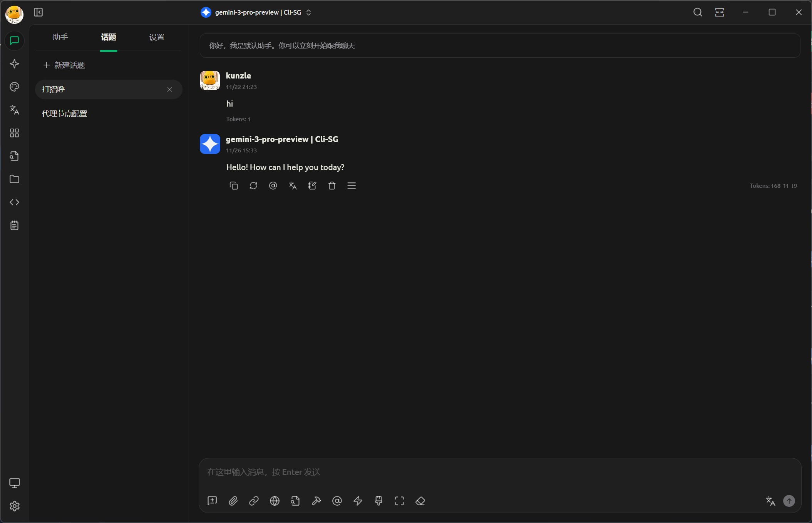Mention a model with @ in input toolbar
The height and width of the screenshot is (523, 812).
[x=337, y=501]
